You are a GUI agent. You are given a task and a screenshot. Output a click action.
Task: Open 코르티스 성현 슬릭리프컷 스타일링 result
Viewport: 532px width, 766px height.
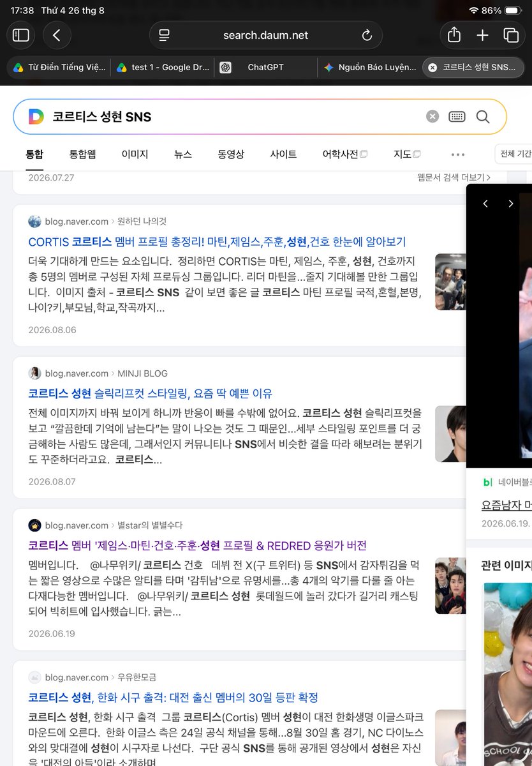click(151, 394)
